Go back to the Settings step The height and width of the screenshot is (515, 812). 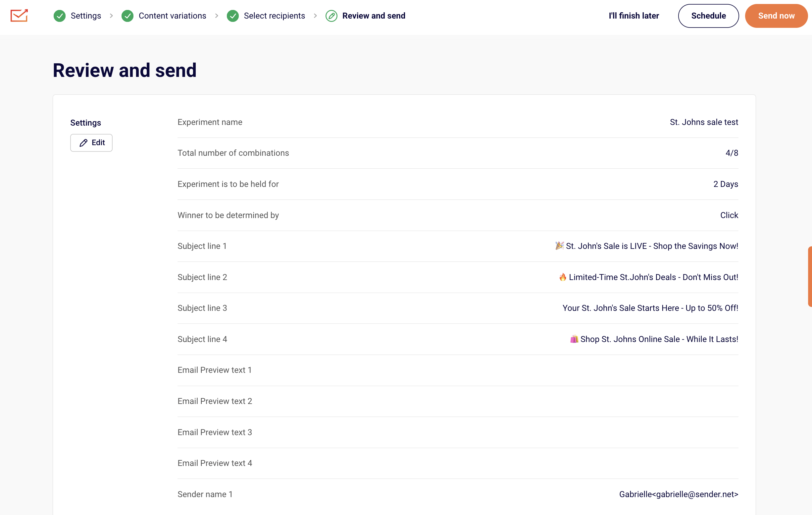[x=86, y=16]
